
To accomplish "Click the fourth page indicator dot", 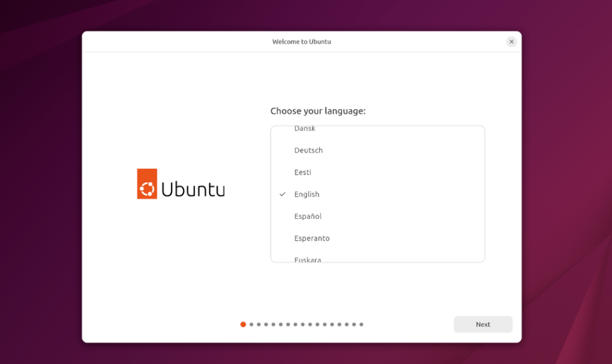I will [x=266, y=325].
